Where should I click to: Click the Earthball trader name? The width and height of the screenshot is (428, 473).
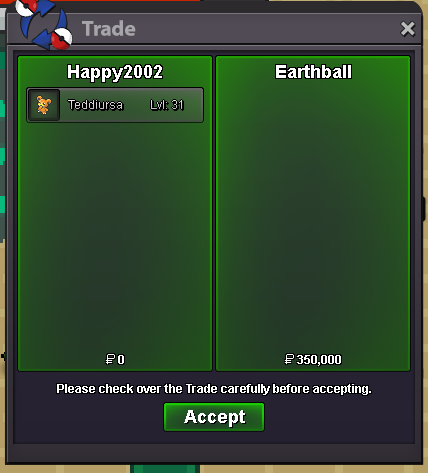coord(313,72)
